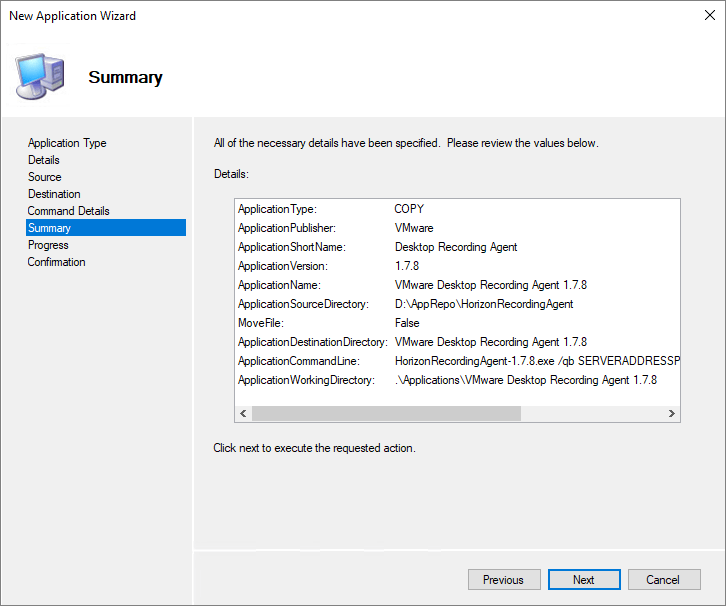The image size is (726, 606).
Task: Click the Next button
Action: point(584,580)
